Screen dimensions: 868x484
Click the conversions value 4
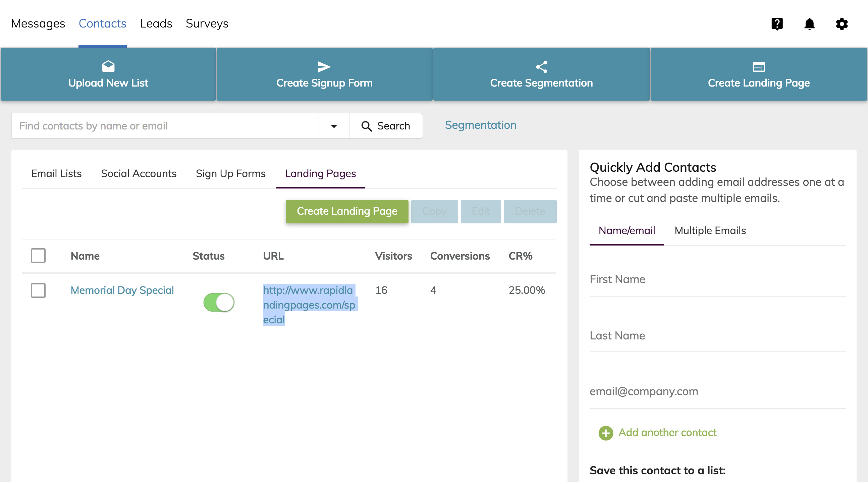(x=433, y=290)
